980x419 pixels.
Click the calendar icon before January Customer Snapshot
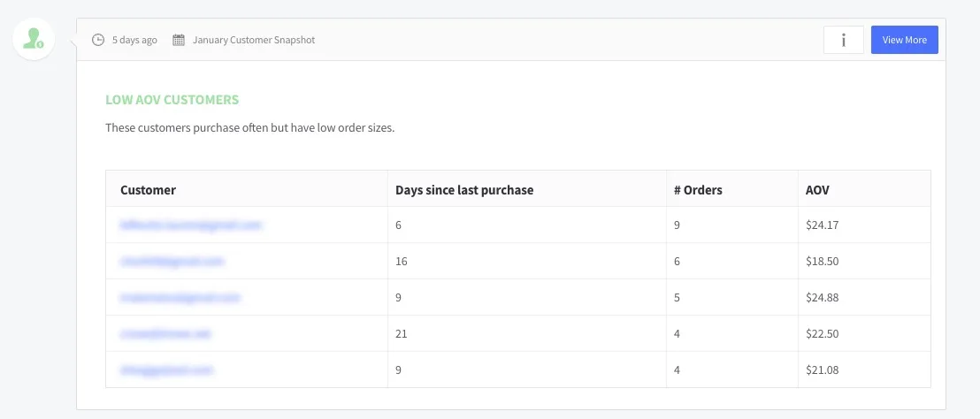pyautogui.click(x=179, y=40)
